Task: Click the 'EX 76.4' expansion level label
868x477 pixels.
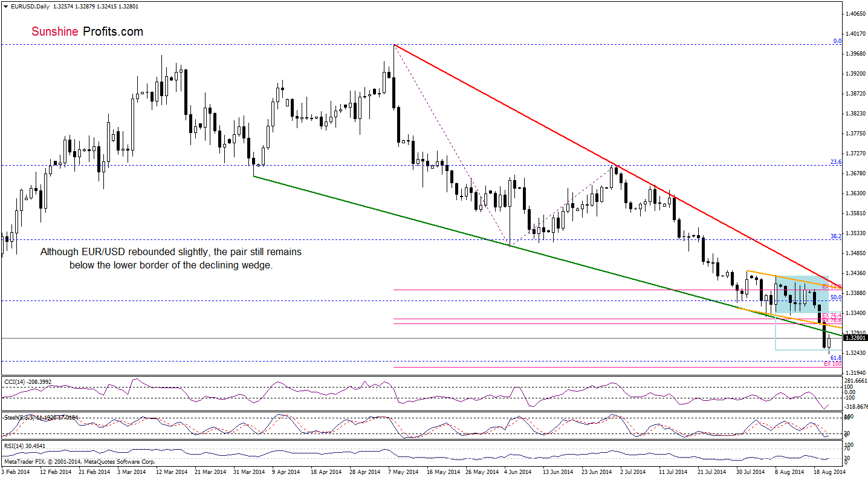Action: tap(832, 316)
